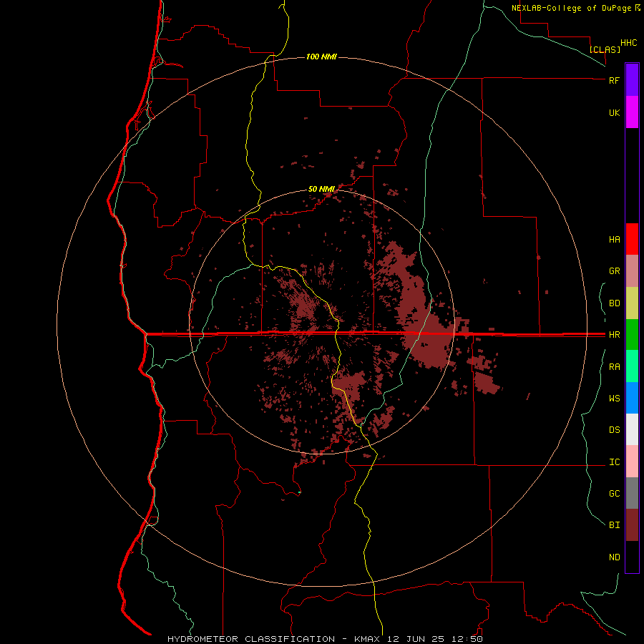Click the WS legend label

(x=614, y=399)
